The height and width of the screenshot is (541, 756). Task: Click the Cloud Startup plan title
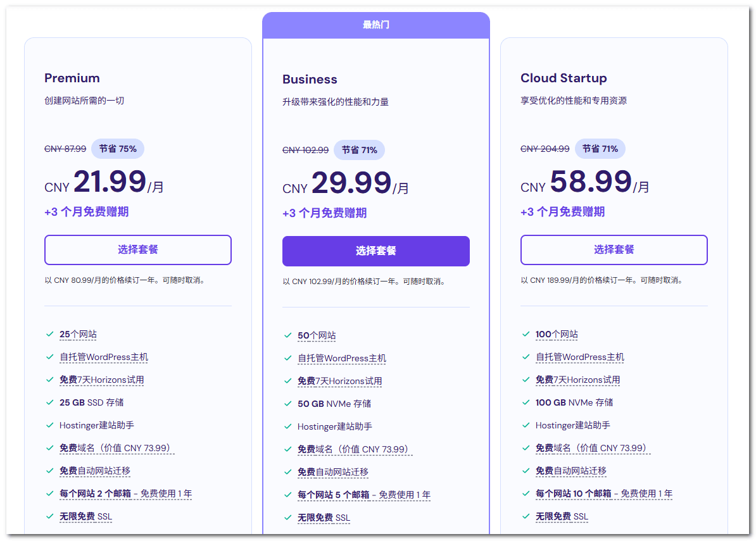point(564,78)
